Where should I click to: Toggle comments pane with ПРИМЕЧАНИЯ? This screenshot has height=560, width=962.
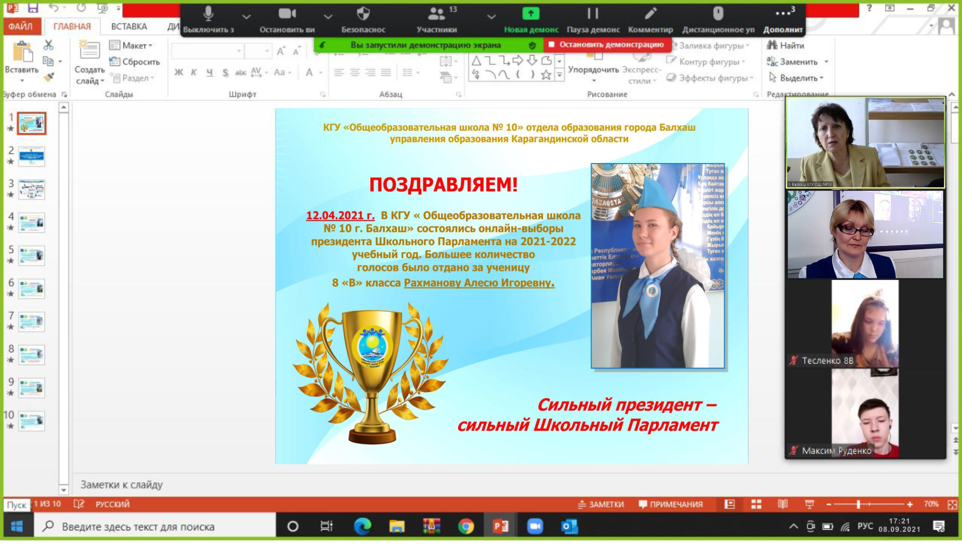pyautogui.click(x=670, y=504)
